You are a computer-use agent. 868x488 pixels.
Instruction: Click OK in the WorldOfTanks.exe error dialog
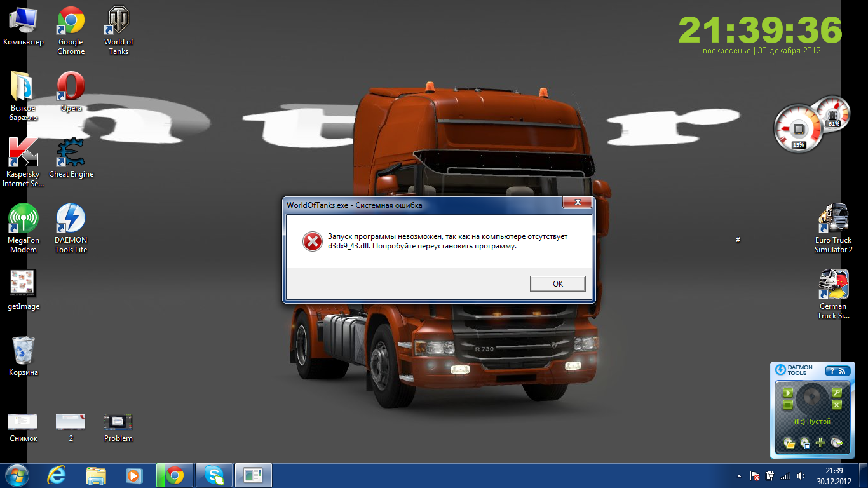tap(557, 283)
